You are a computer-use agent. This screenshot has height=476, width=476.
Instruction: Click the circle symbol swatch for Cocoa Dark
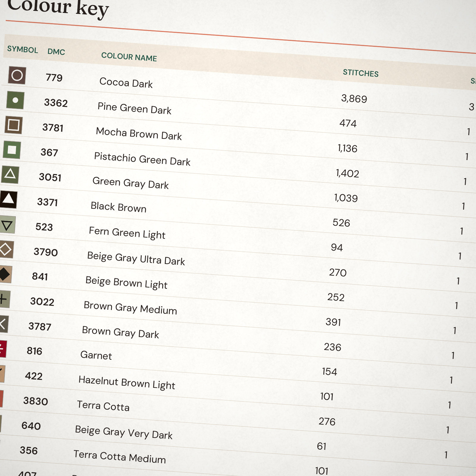click(17, 75)
